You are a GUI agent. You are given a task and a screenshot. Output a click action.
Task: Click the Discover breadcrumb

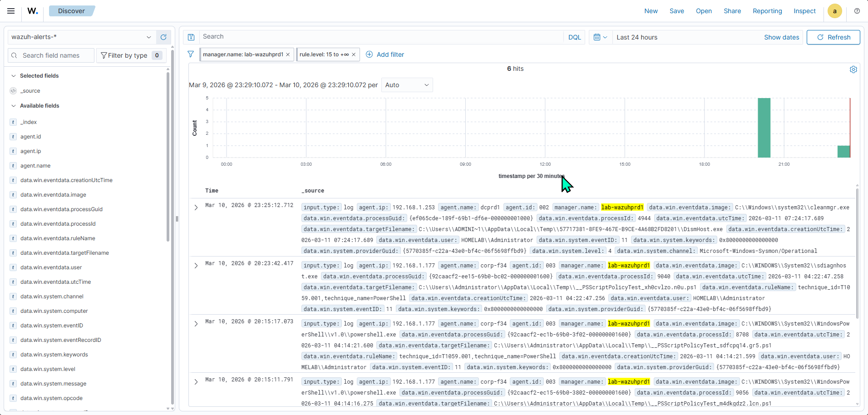(x=71, y=11)
